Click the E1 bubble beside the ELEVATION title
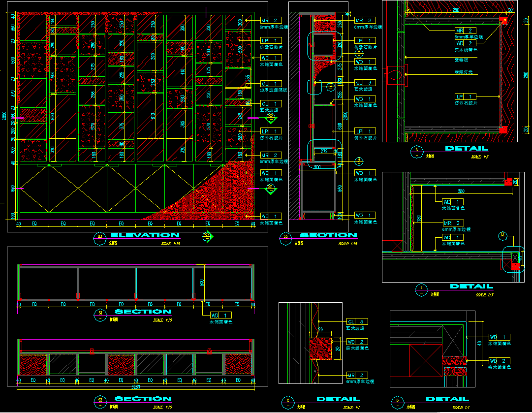This screenshot has height=413, width=532. pos(100,237)
